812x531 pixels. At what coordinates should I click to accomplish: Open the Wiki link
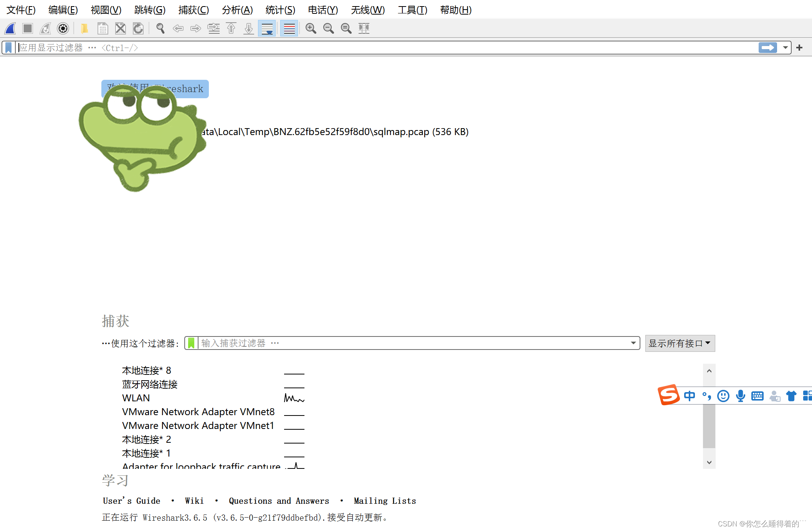click(x=194, y=501)
